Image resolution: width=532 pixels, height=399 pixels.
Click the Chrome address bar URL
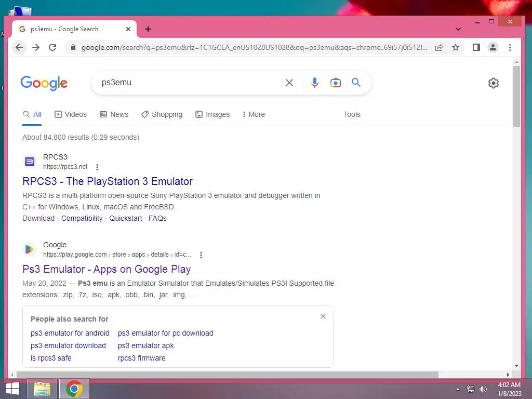pyautogui.click(x=254, y=47)
